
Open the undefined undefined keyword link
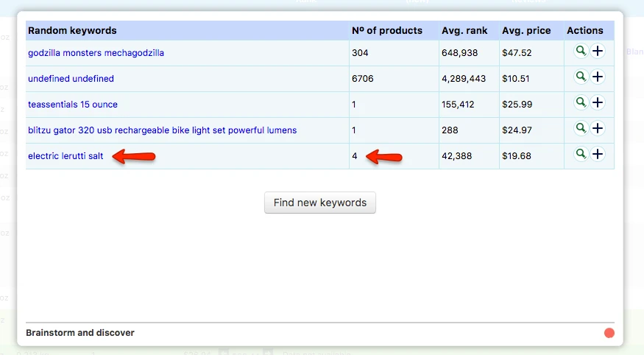click(71, 79)
